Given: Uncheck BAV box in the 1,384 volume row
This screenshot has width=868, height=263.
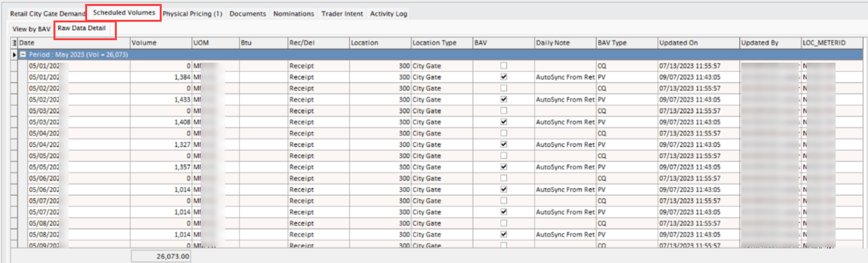Looking at the screenshot, I should point(504,77).
